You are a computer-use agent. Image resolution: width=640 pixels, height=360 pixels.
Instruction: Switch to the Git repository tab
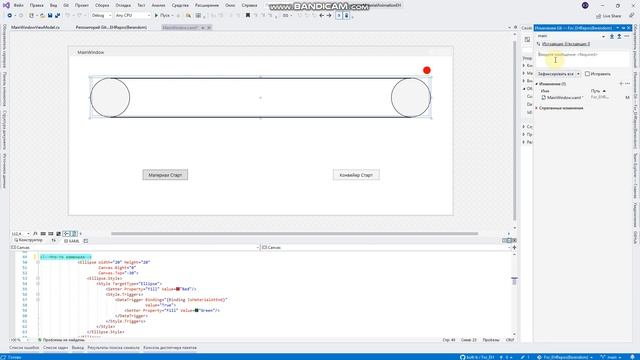tap(111, 27)
